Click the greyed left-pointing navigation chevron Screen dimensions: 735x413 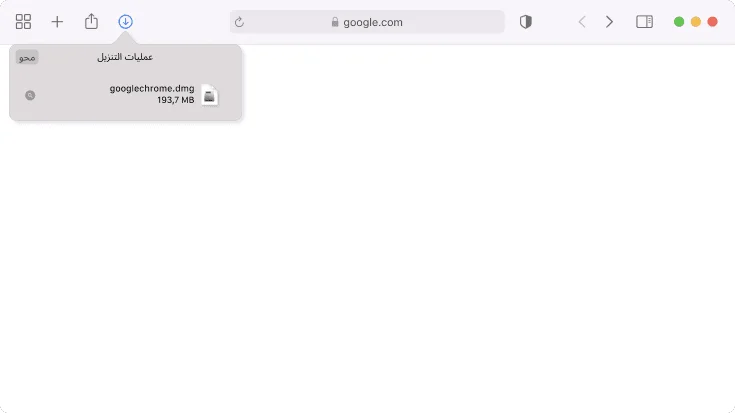click(x=582, y=22)
